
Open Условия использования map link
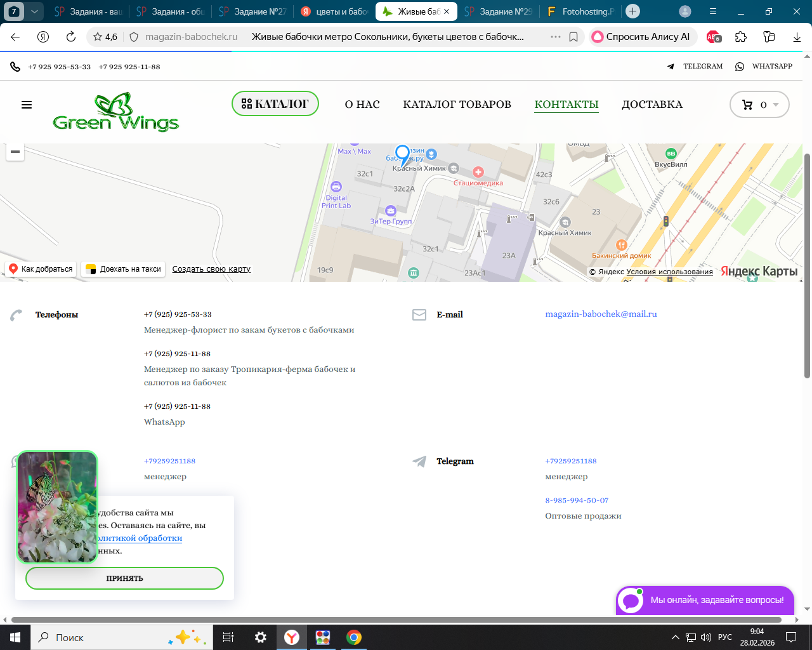669,272
